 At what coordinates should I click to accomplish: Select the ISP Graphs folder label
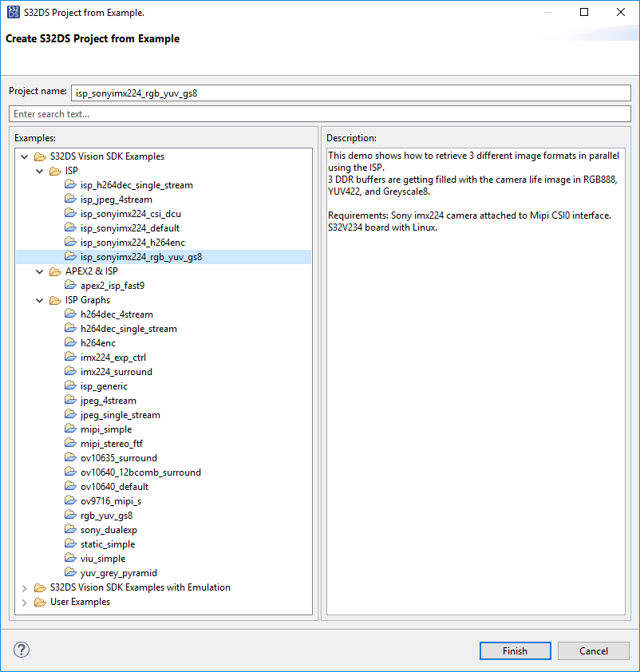(88, 300)
